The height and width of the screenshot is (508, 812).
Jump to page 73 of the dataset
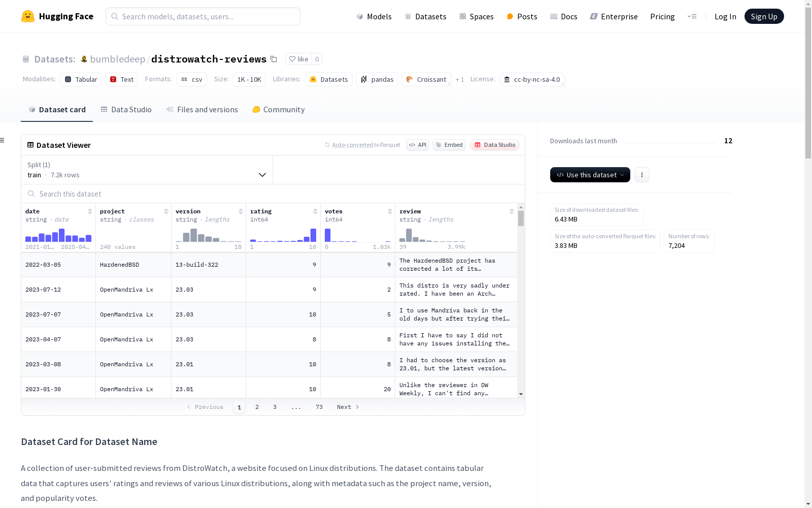319,407
